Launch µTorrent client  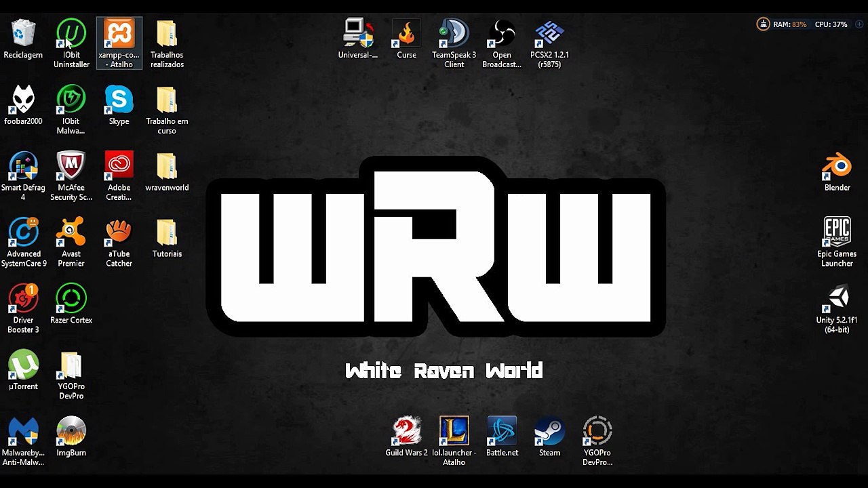pos(23,371)
